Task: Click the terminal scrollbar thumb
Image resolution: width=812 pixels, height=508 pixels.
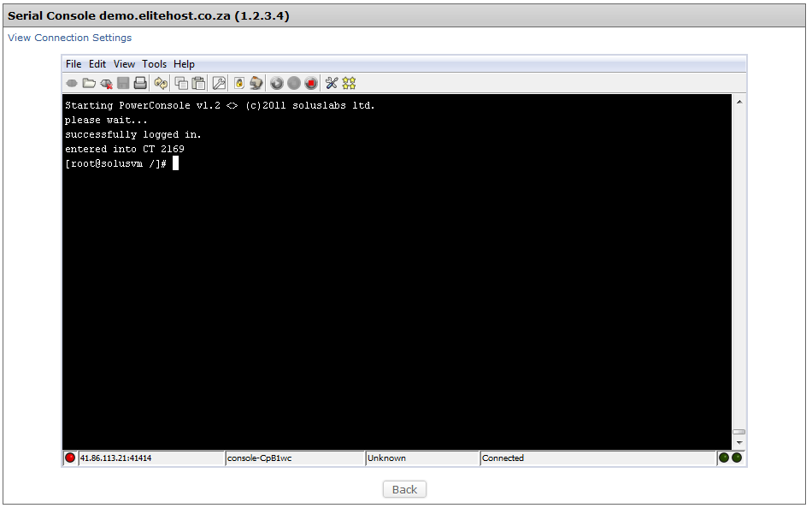Action: pyautogui.click(x=739, y=432)
